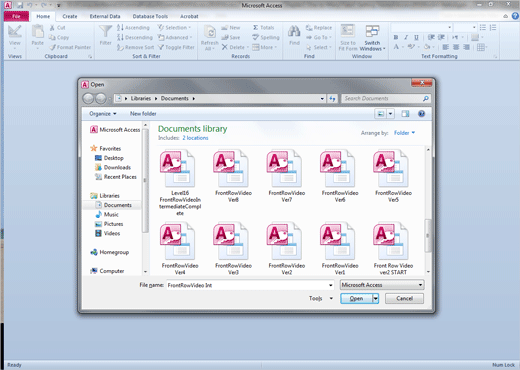Expand the Open button split arrow
Viewport: 520px width, 370px height.
(x=375, y=299)
